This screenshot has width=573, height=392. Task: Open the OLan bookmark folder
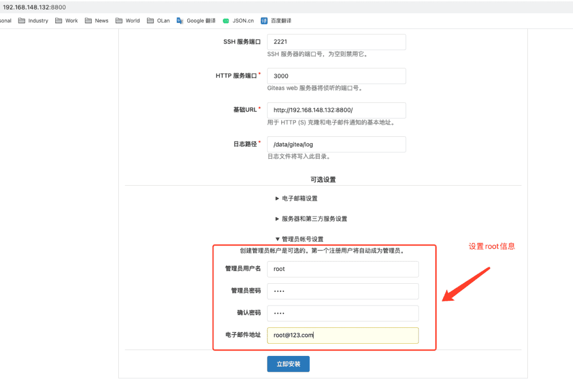pos(158,21)
